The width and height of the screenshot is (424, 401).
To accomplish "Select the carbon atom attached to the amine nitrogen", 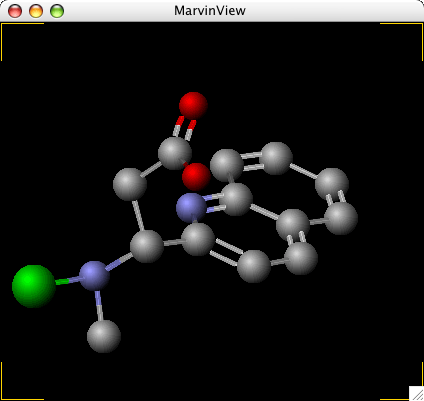I will coord(147,246).
